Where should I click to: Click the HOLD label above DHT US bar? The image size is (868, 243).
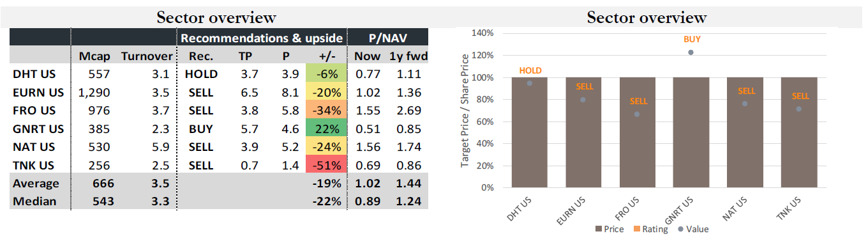point(530,71)
